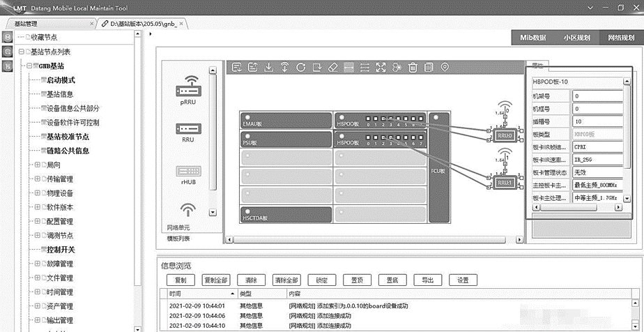
Task: Expand the 传输管理 tree node
Action: pyautogui.click(x=38, y=179)
